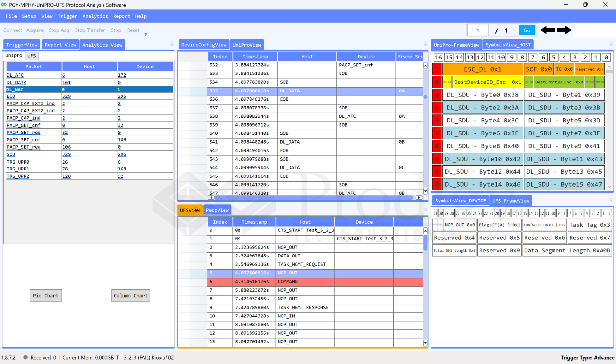Click the left black arrow to go back
The width and height of the screenshot is (616, 364).
coord(547,30)
